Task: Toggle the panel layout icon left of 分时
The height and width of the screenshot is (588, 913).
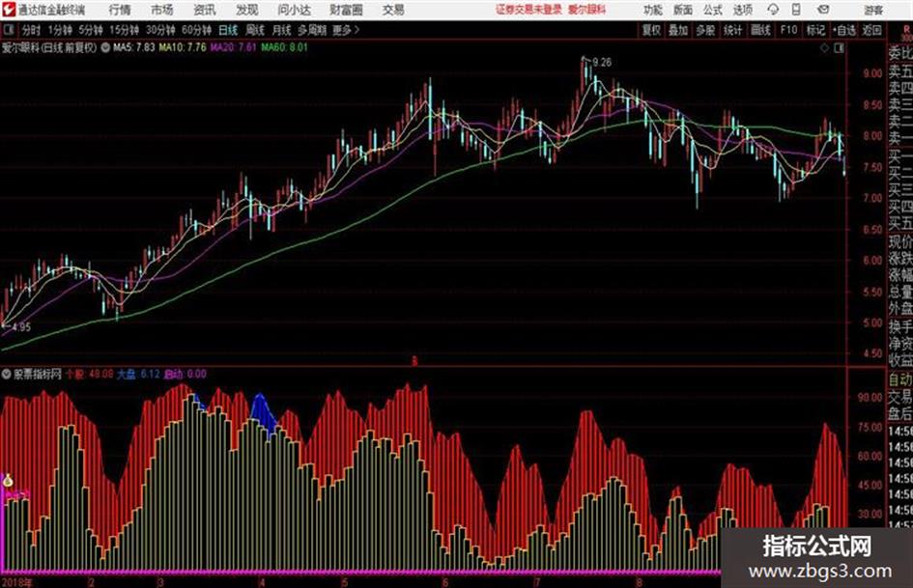Action: (9, 30)
